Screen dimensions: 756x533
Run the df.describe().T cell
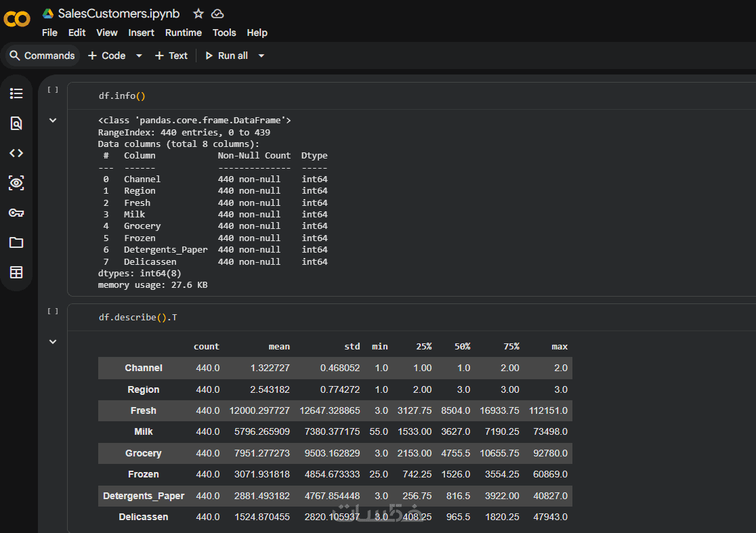[x=53, y=311]
